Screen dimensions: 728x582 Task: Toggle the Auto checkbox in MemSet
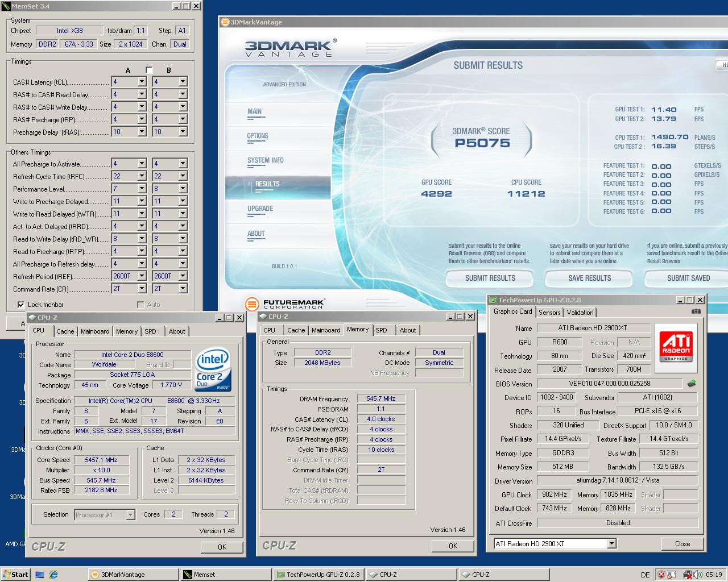point(140,305)
